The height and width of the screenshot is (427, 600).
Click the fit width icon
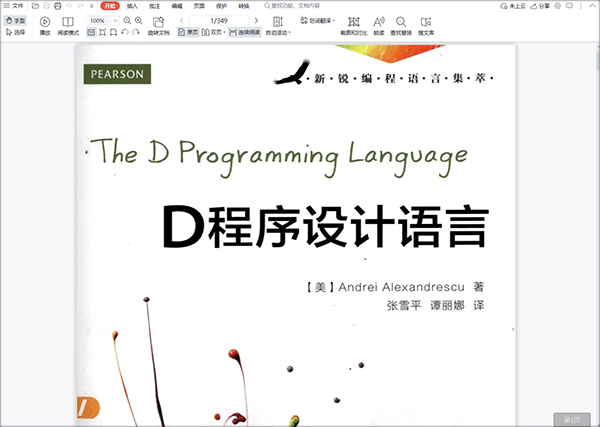click(x=113, y=33)
